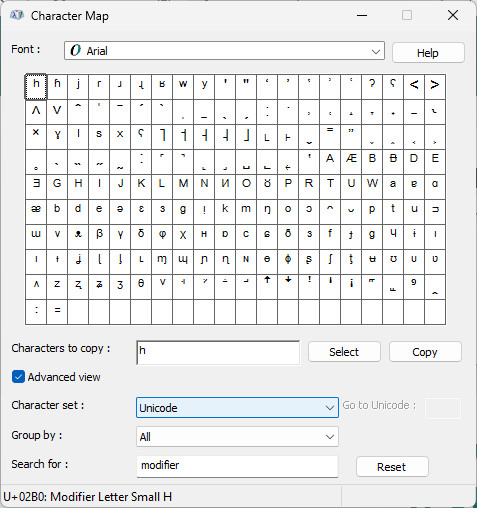Select the equals sign cell in last row
This screenshot has height=508, width=477.
(x=57, y=312)
